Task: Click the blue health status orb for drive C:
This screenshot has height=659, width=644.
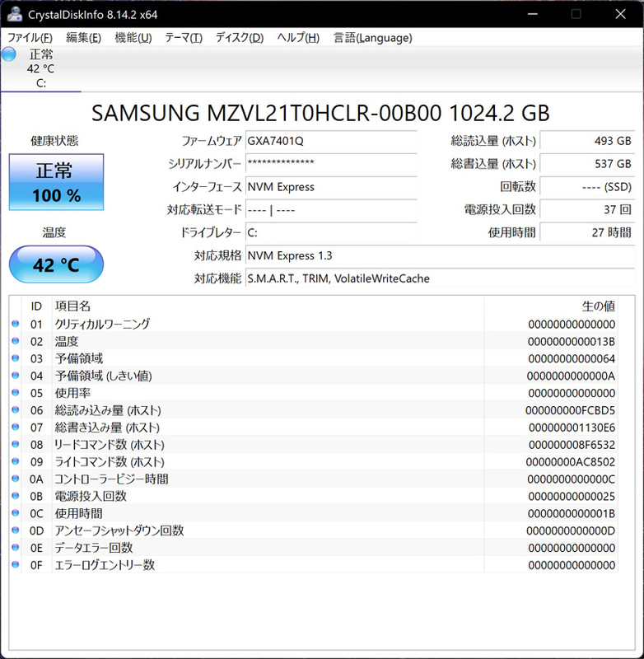Action: pos(8,54)
